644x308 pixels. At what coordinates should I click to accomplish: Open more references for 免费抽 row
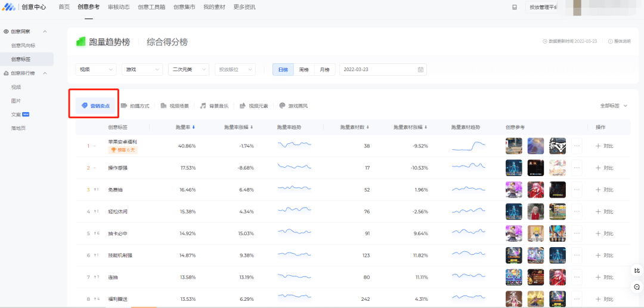click(x=577, y=190)
